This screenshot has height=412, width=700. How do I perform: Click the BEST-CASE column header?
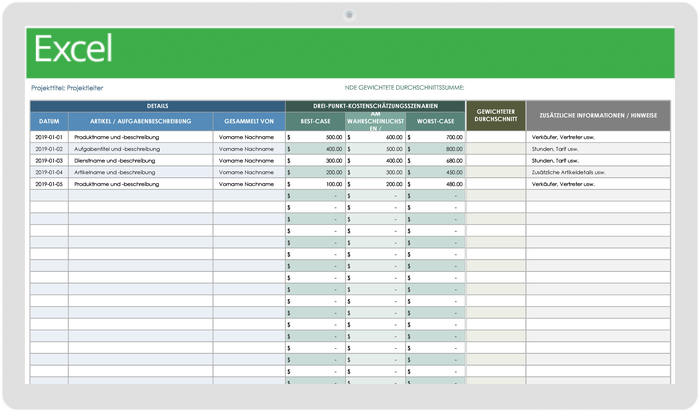[316, 121]
